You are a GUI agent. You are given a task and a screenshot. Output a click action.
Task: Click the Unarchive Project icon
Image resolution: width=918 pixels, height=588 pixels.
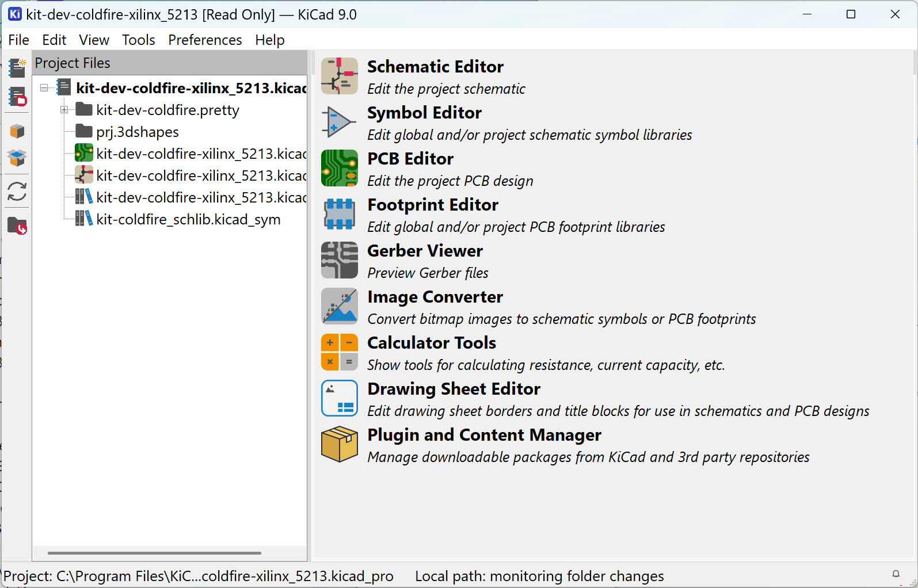[17, 157]
